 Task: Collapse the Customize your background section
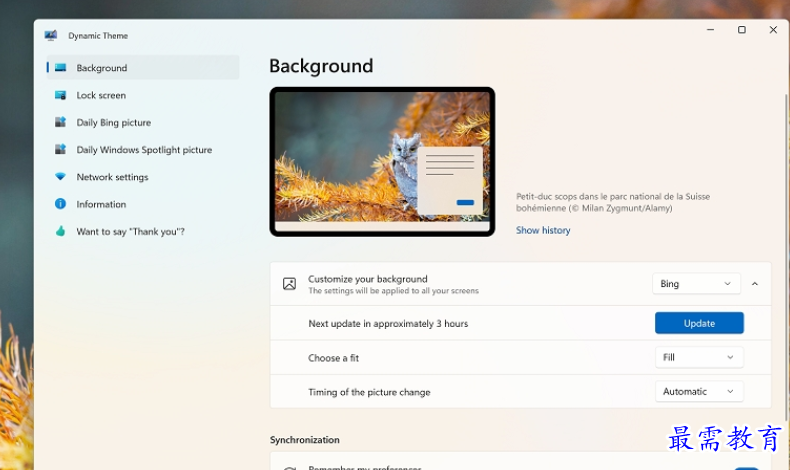[x=755, y=284]
